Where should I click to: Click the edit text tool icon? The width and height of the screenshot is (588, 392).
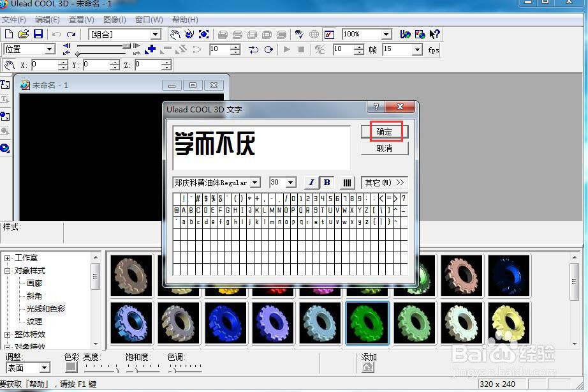pyautogui.click(x=5, y=99)
